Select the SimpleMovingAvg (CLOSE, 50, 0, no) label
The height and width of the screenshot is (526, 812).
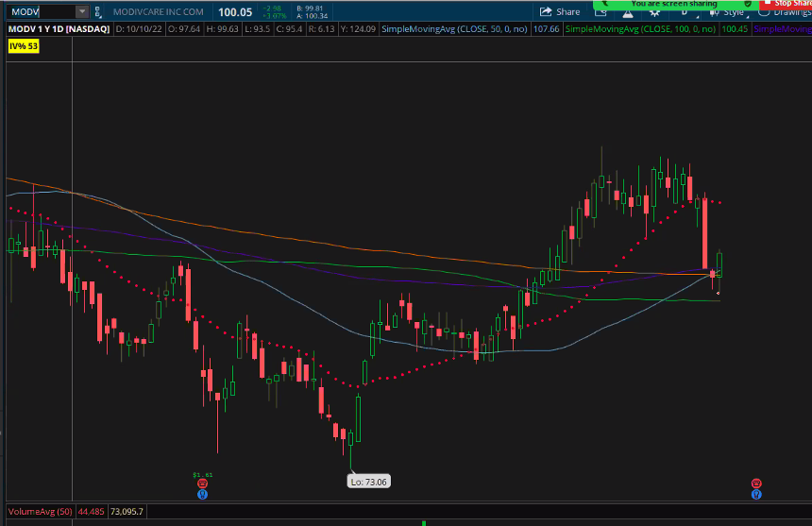click(x=454, y=29)
